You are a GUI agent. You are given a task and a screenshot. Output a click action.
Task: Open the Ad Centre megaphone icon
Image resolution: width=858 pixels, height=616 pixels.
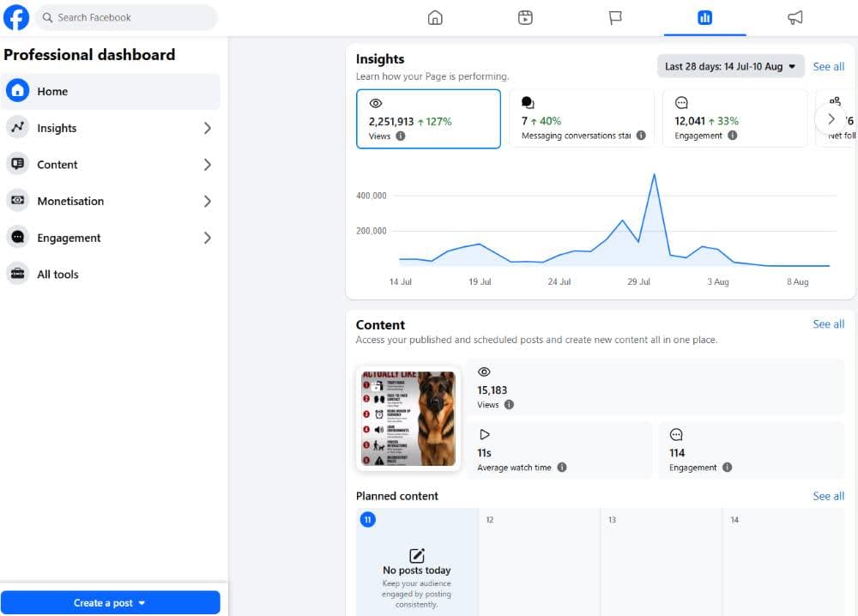point(795,17)
